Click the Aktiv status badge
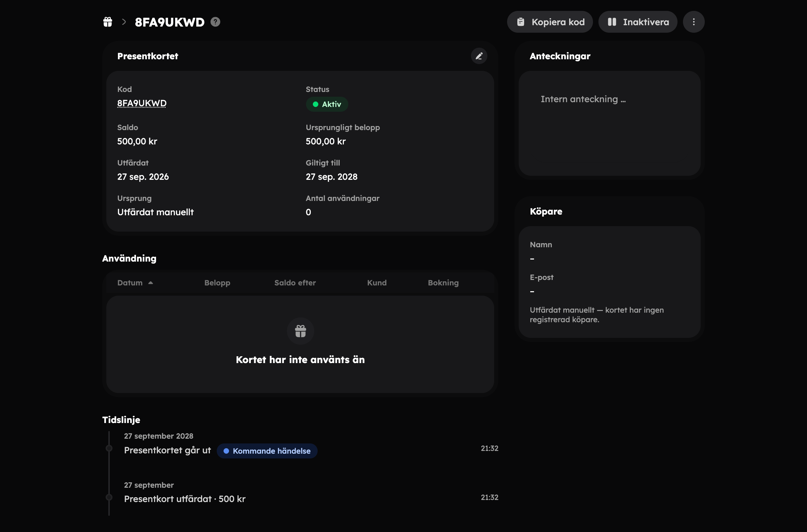 (x=327, y=104)
